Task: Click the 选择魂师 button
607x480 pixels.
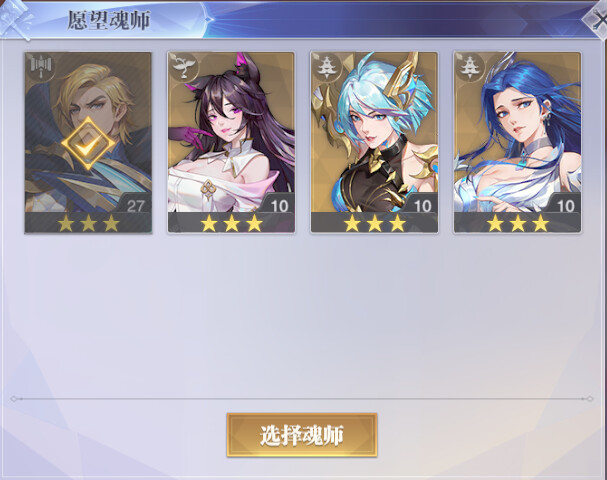Action: tap(302, 435)
